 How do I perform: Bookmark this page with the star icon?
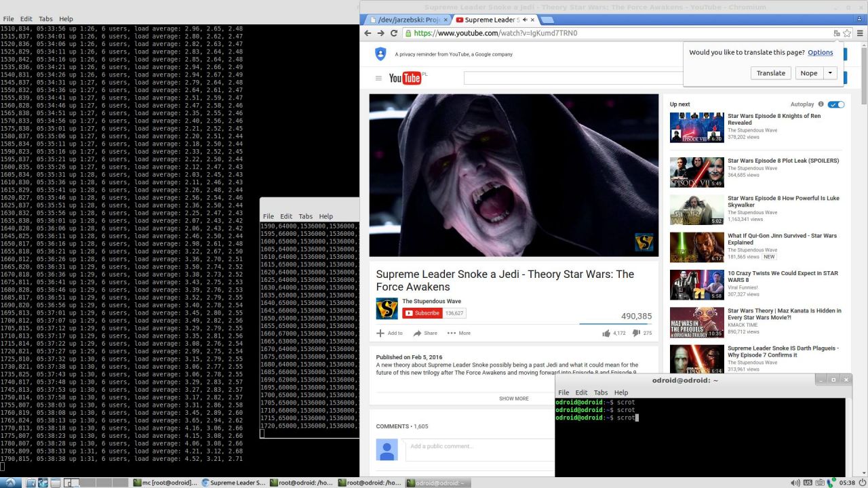[x=847, y=33]
